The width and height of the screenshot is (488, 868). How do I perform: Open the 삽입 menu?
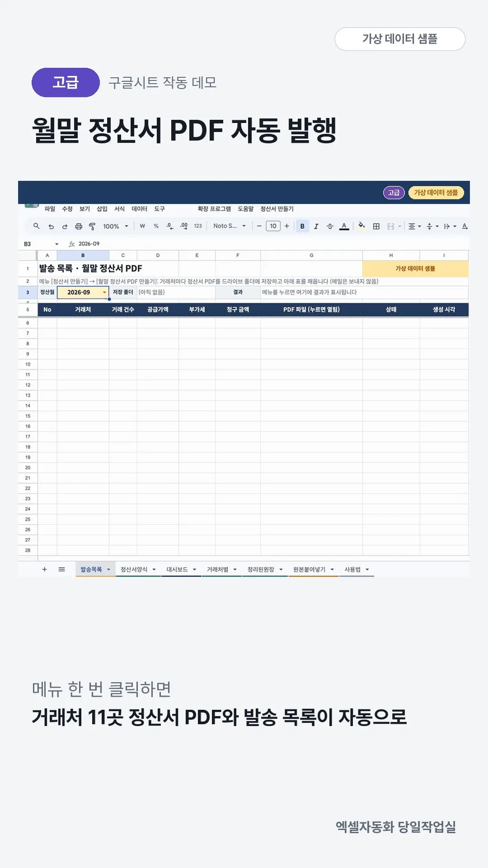tap(102, 209)
